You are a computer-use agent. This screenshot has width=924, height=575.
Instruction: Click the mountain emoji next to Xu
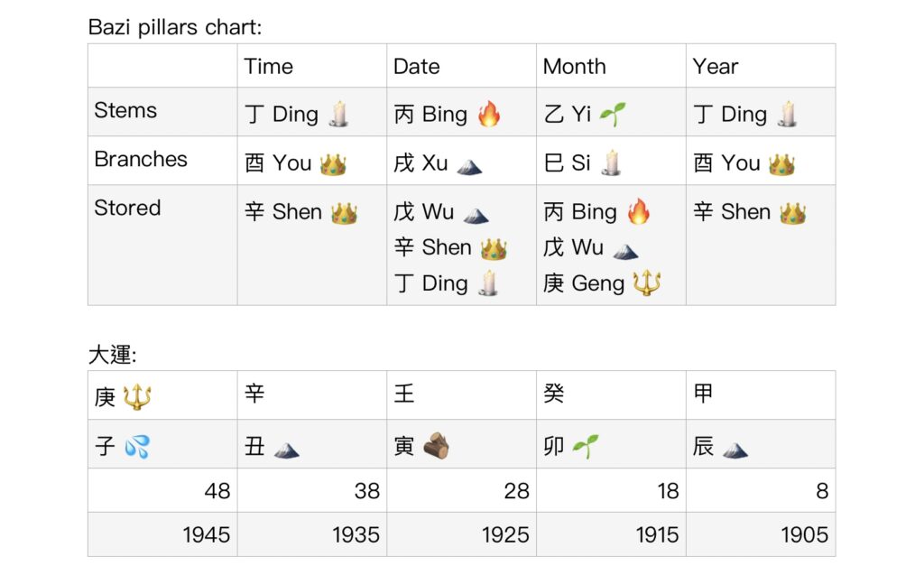click(x=469, y=168)
